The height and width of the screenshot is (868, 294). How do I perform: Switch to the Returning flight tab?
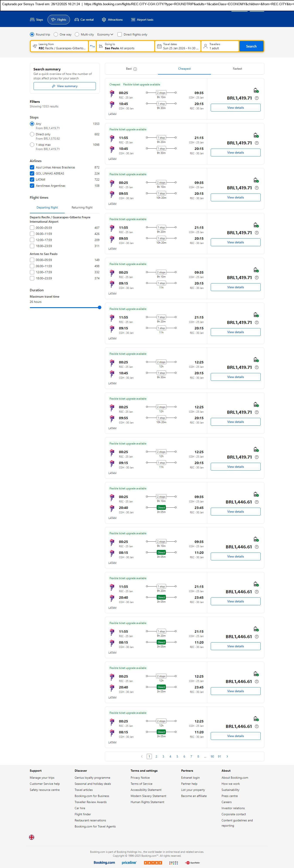tap(82, 208)
